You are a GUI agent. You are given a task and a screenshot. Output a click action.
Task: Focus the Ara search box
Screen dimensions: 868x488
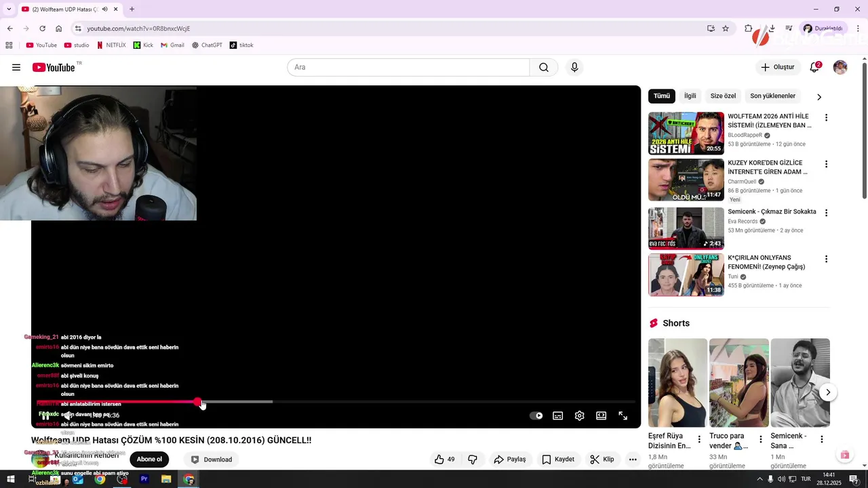[408, 67]
